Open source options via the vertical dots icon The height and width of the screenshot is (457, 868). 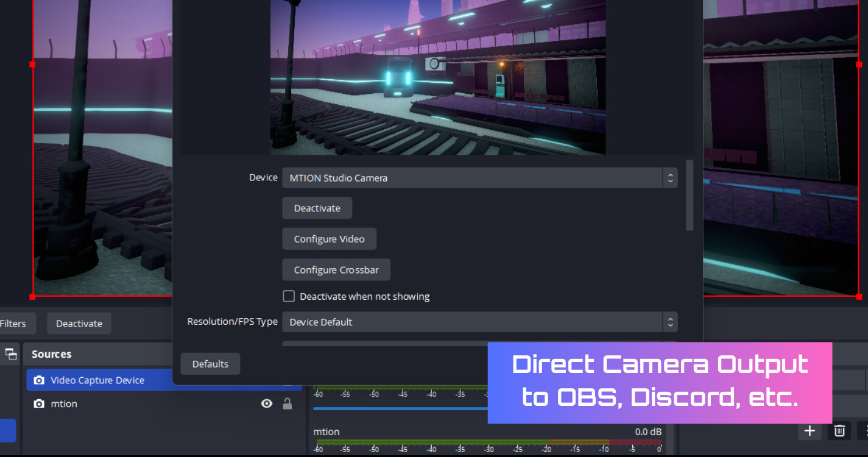tap(866, 431)
